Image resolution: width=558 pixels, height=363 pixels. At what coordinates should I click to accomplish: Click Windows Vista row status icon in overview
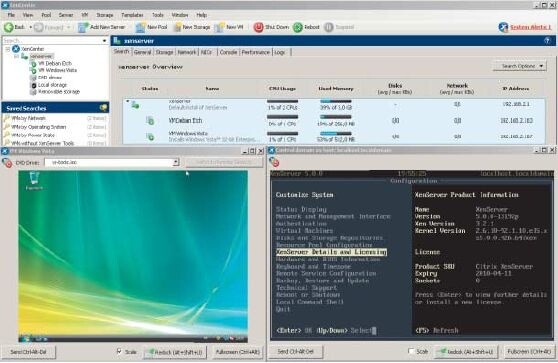150,137
